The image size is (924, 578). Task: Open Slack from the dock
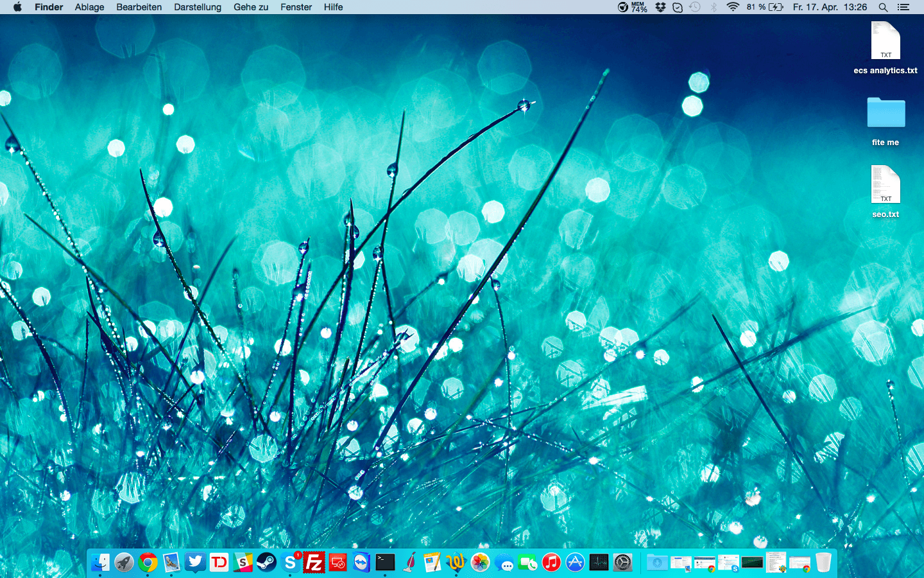click(x=243, y=563)
